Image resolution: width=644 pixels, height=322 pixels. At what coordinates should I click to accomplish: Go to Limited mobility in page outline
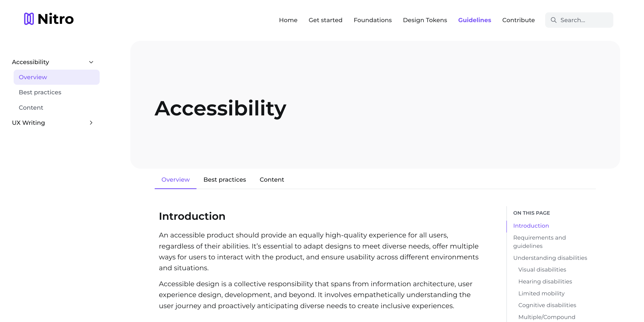541,293
